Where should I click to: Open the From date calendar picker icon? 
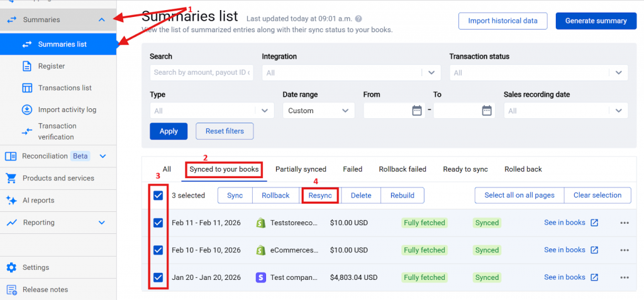tap(417, 111)
